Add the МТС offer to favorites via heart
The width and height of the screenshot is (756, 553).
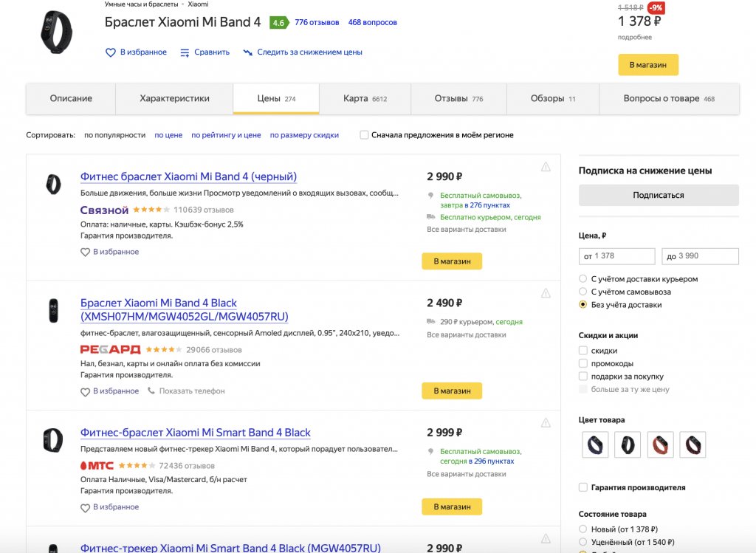pos(85,508)
